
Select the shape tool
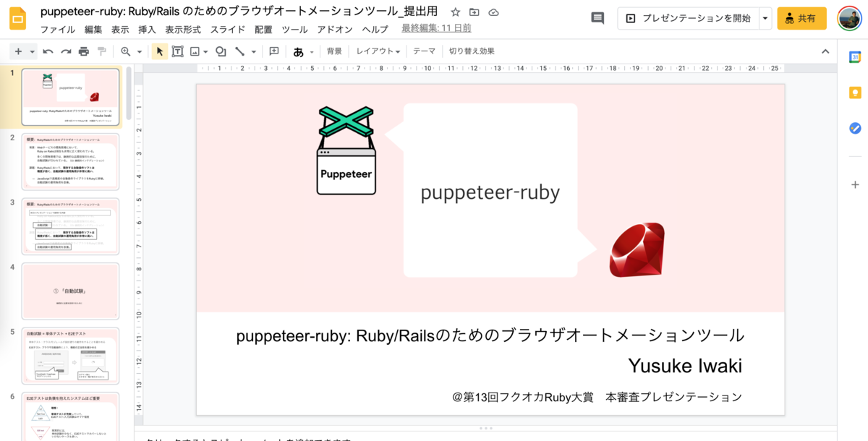tap(221, 51)
